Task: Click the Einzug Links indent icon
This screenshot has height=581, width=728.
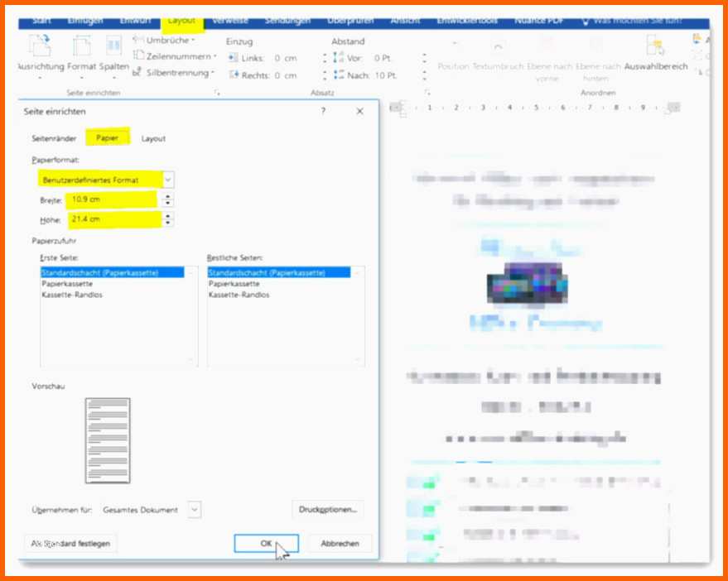Action: pyautogui.click(x=233, y=58)
